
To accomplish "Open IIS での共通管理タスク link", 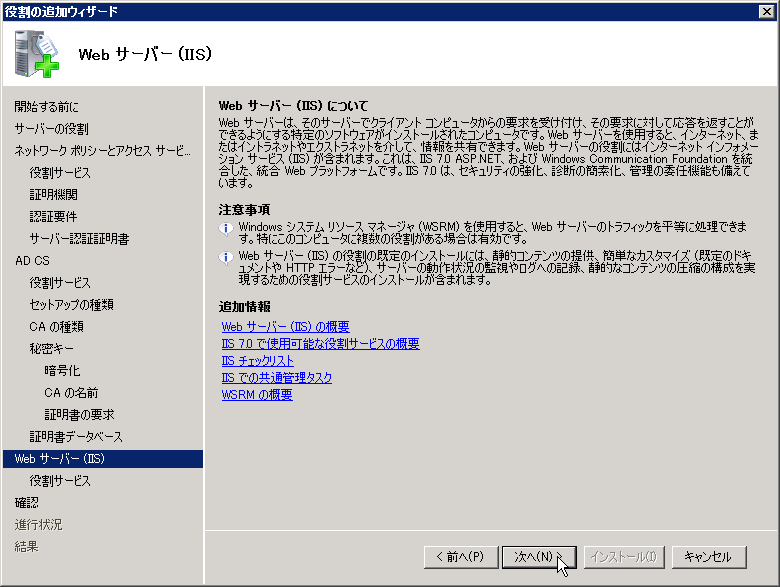I will pyautogui.click(x=277, y=378).
